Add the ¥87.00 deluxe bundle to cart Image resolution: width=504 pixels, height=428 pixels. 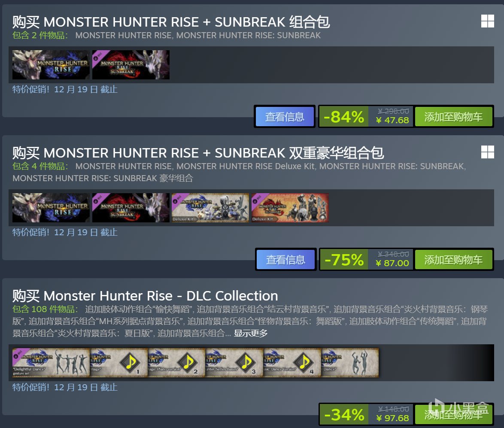click(453, 259)
